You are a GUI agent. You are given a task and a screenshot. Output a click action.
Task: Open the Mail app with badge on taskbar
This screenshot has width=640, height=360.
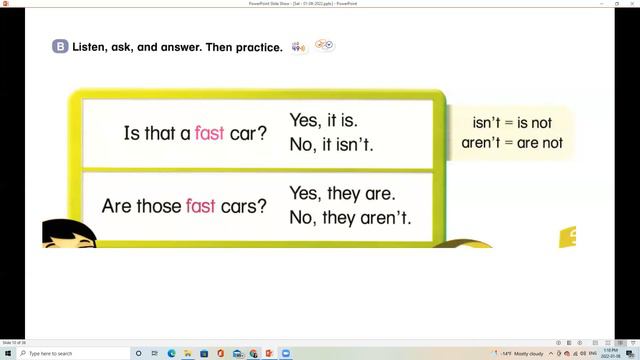pyautogui.click(x=238, y=353)
